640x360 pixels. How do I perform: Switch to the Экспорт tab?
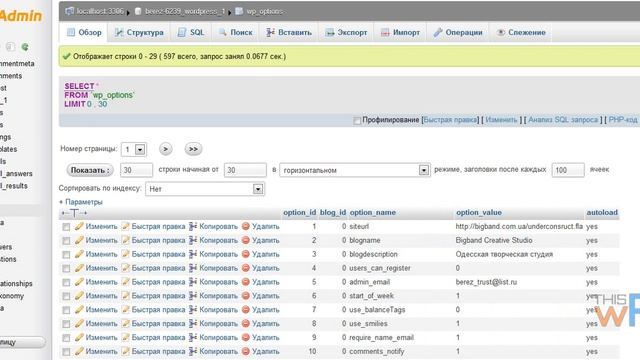[x=346, y=32]
